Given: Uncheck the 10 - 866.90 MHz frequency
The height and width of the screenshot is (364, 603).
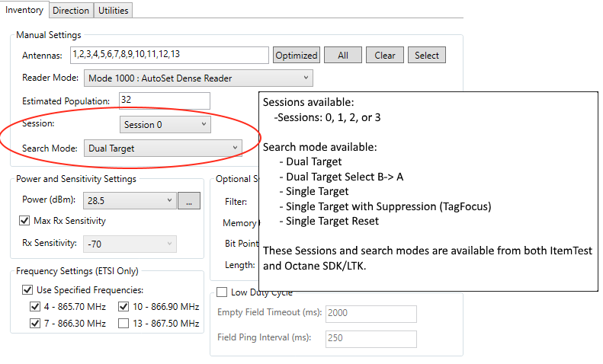Looking at the screenshot, I should coord(123,307).
